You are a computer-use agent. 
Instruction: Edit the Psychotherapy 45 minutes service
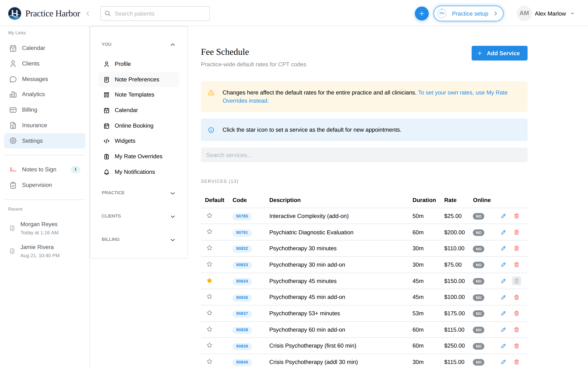coord(503,281)
